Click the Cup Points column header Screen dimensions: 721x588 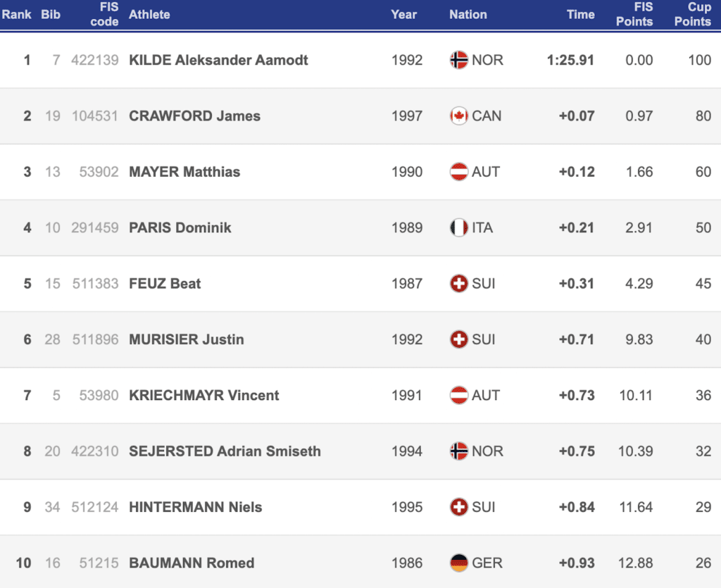[693, 14]
